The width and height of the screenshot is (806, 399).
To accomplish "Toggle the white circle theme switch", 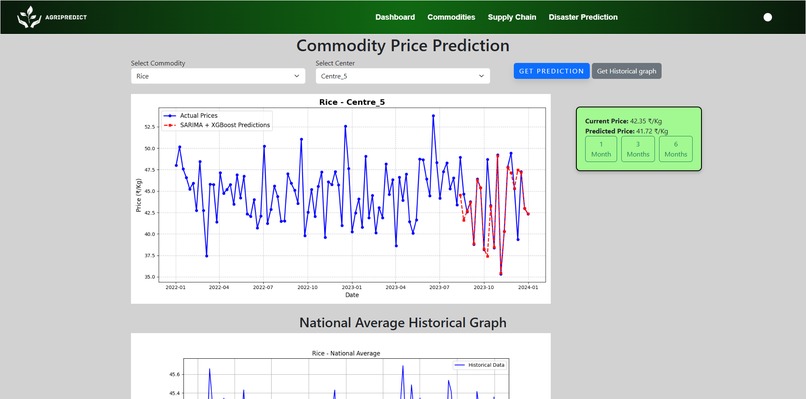I will click(x=767, y=17).
